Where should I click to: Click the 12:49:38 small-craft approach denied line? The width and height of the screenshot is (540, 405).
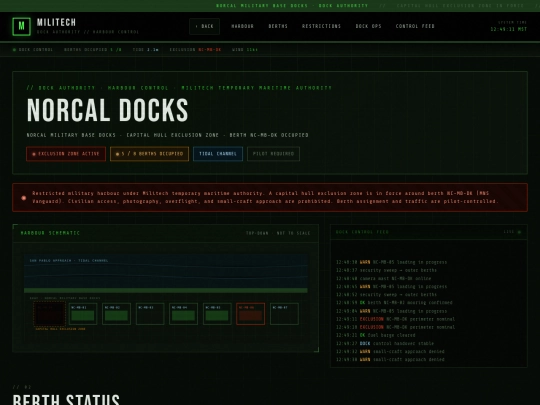point(390,360)
